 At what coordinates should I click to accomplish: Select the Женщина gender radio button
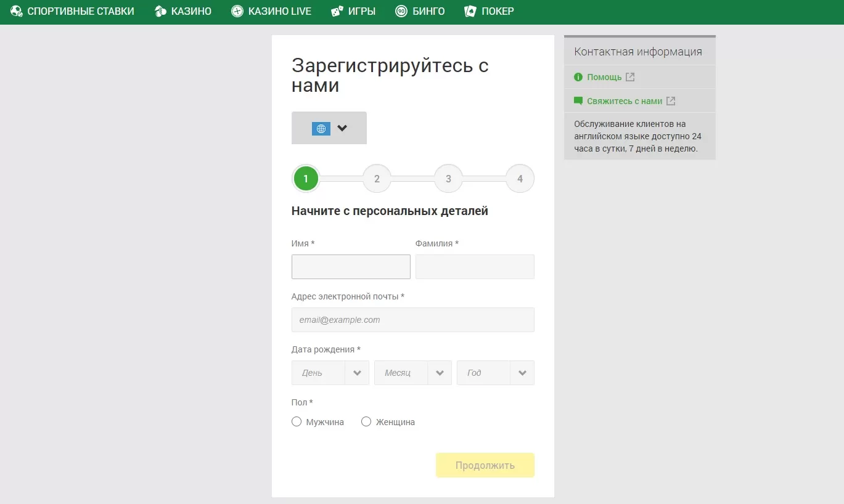[366, 421]
